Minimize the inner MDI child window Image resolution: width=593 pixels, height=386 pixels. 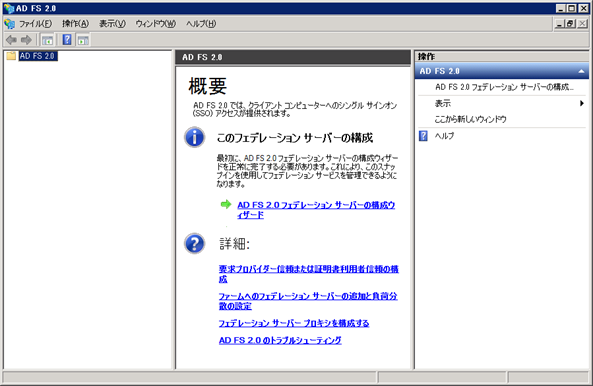559,24
